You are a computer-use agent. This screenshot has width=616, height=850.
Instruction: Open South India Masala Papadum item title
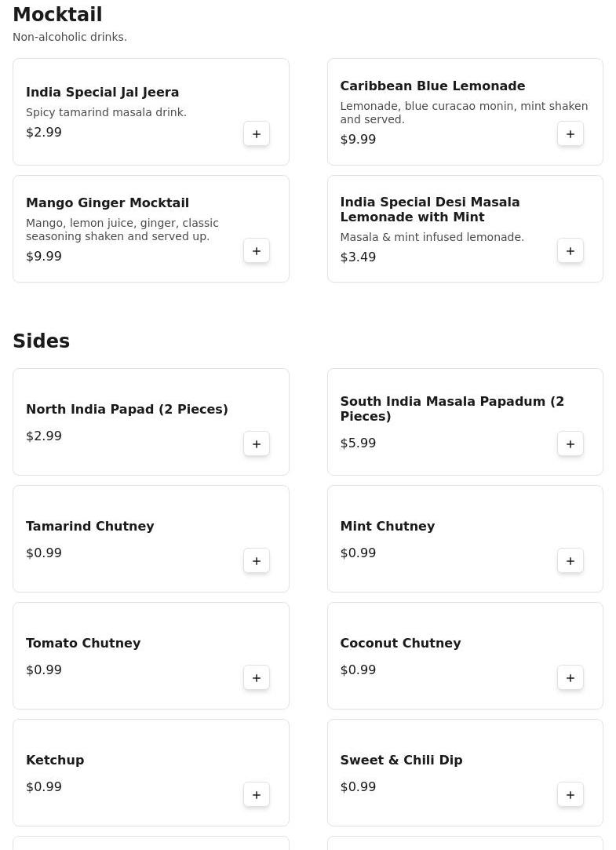[451, 408]
